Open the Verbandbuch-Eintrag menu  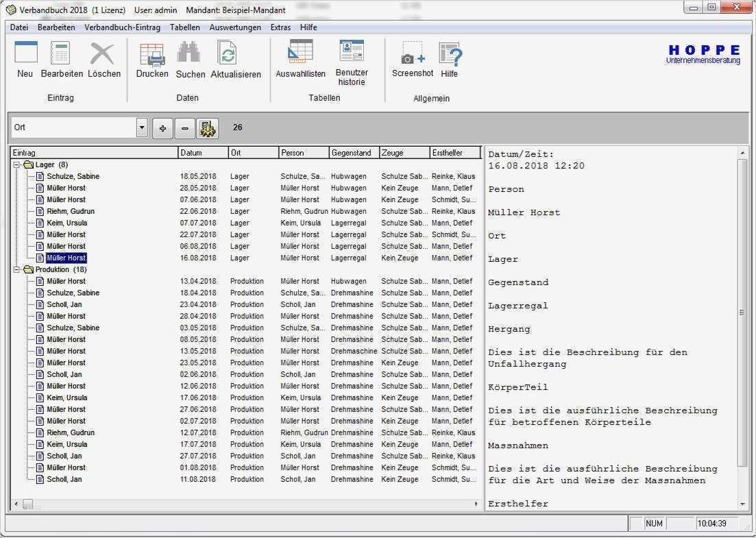tap(122, 27)
